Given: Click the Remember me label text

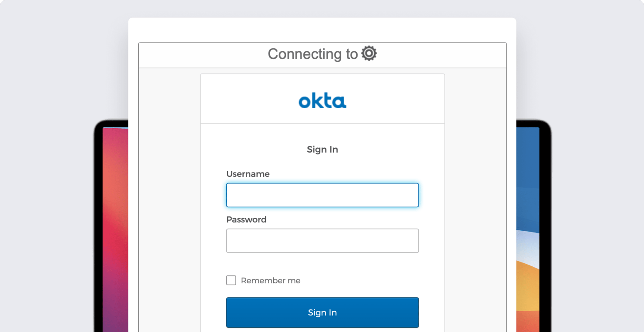Looking at the screenshot, I should click(270, 280).
